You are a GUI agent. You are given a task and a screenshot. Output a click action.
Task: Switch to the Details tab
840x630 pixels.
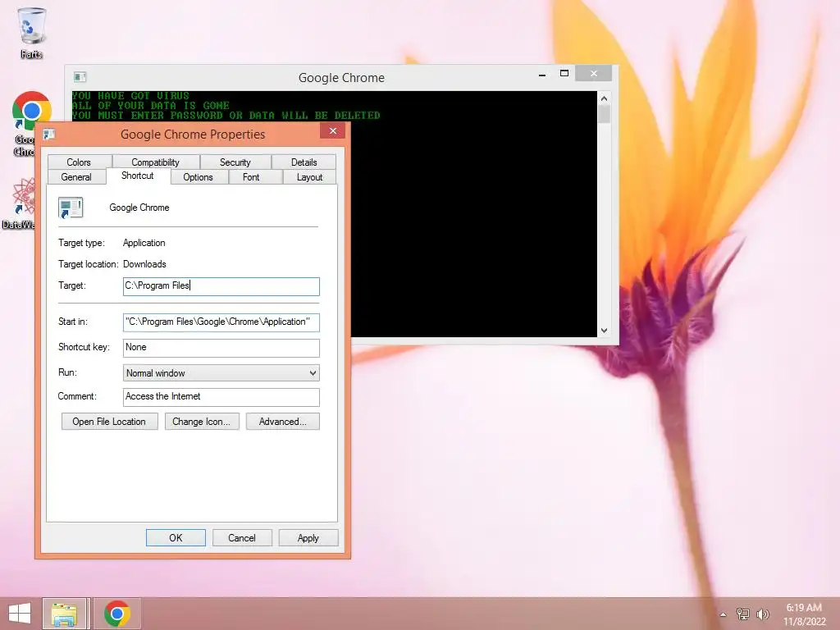click(x=304, y=162)
